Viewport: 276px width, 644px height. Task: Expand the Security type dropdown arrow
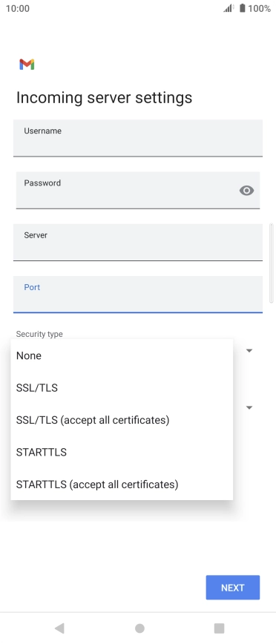pyautogui.click(x=249, y=350)
